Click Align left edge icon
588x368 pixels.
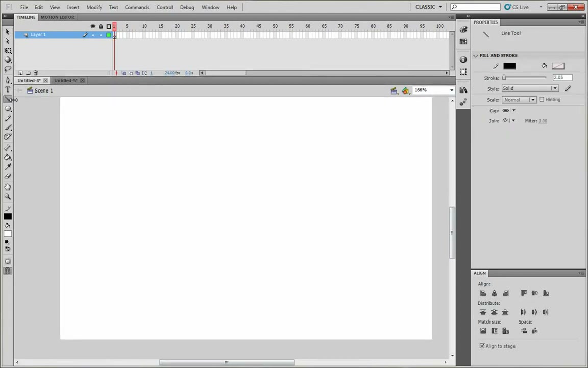click(483, 293)
